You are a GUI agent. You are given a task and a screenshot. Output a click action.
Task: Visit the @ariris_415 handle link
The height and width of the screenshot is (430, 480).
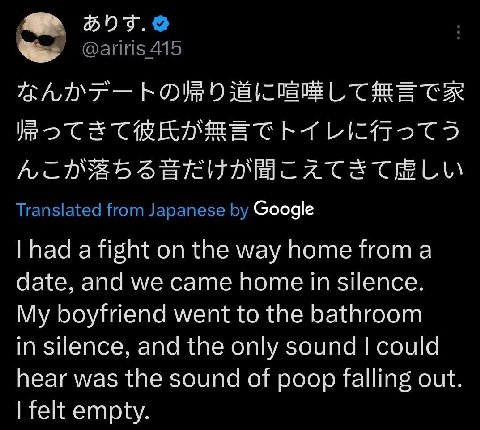click(x=132, y=48)
